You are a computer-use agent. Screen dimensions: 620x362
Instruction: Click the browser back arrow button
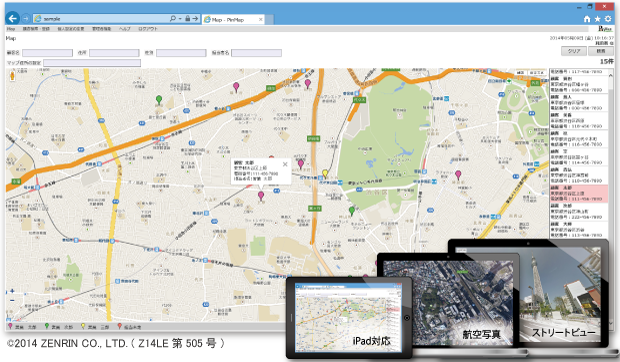(13, 18)
